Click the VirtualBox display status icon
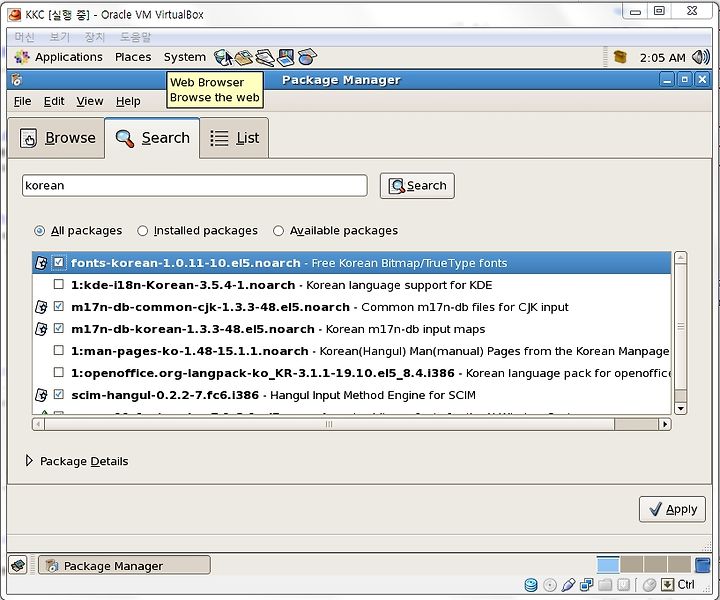Image resolution: width=720 pixels, height=600 pixels. point(624,585)
